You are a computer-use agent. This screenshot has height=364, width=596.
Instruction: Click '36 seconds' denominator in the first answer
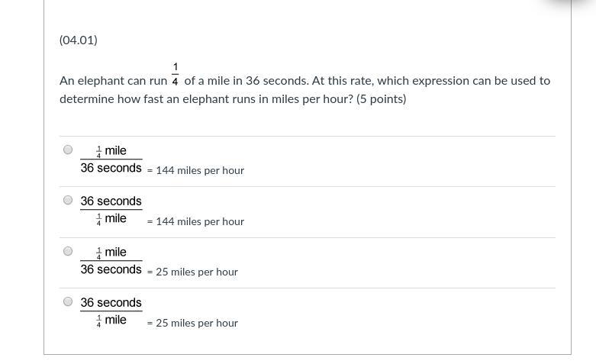pos(111,168)
